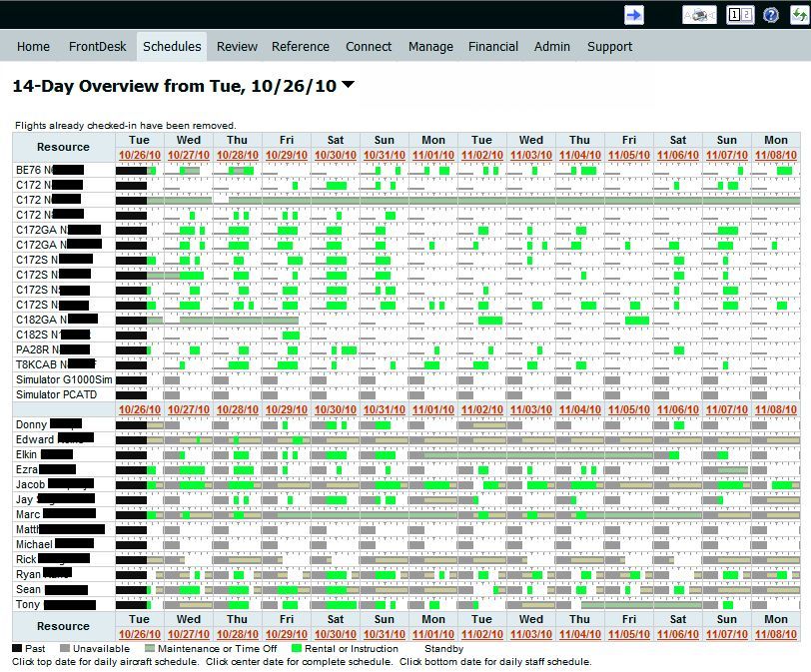Click the center row 11/07/10 date link
Viewport: 811px width, 672px height.
727,410
